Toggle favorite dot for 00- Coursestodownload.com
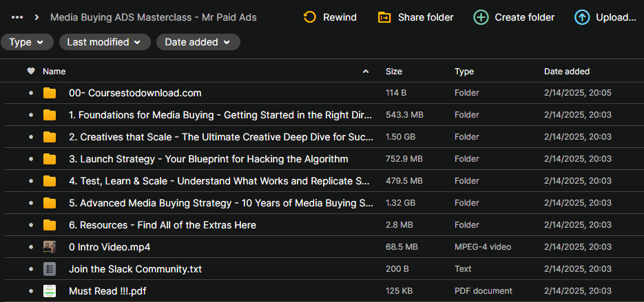Image resolution: width=644 pixels, height=302 pixels. 31,93
